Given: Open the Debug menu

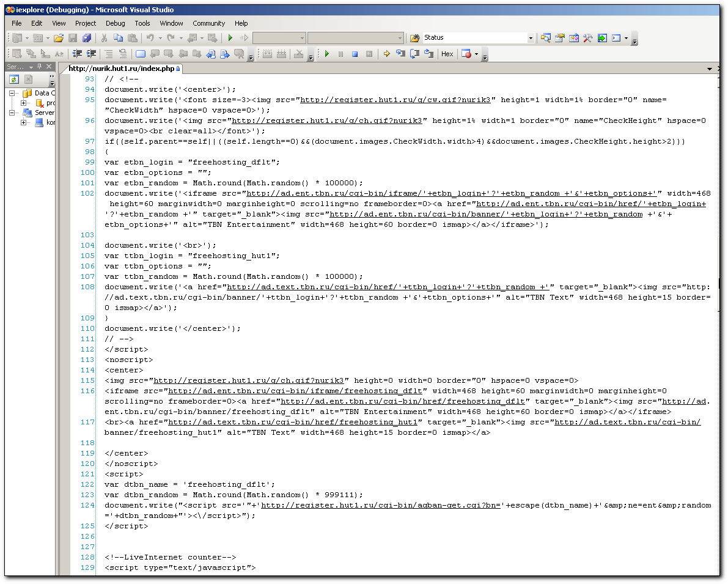Looking at the screenshot, I should (115, 23).
